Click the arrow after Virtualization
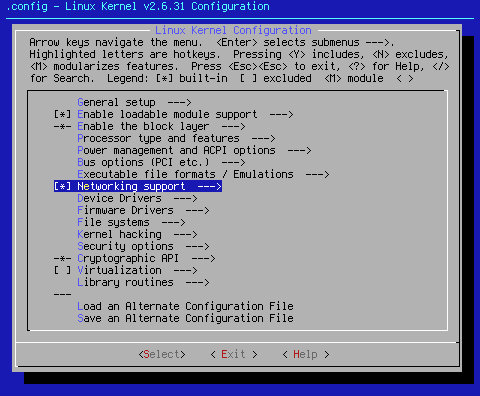Image resolution: width=480 pixels, height=396 pixels. point(185,270)
